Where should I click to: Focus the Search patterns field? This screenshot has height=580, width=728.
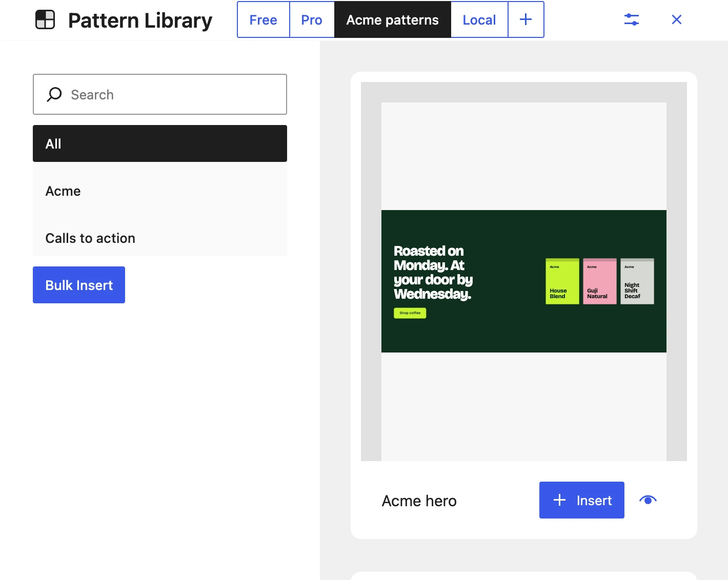pyautogui.click(x=160, y=94)
